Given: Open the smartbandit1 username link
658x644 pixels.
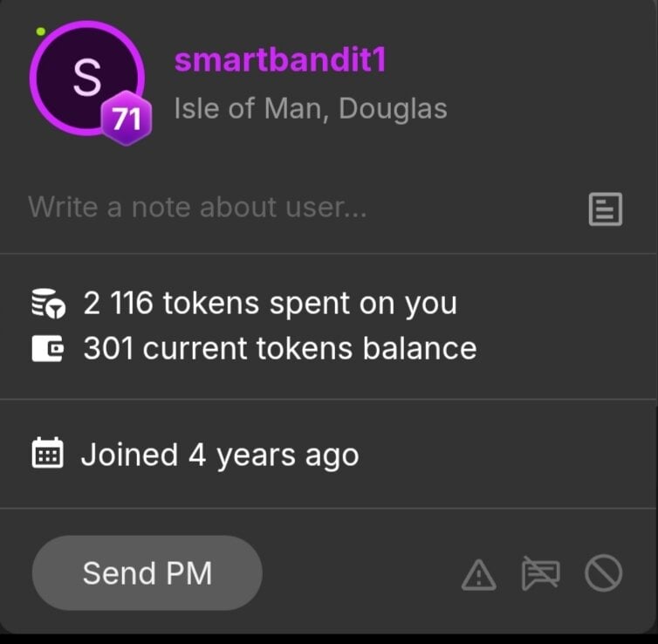Looking at the screenshot, I should coord(280,61).
